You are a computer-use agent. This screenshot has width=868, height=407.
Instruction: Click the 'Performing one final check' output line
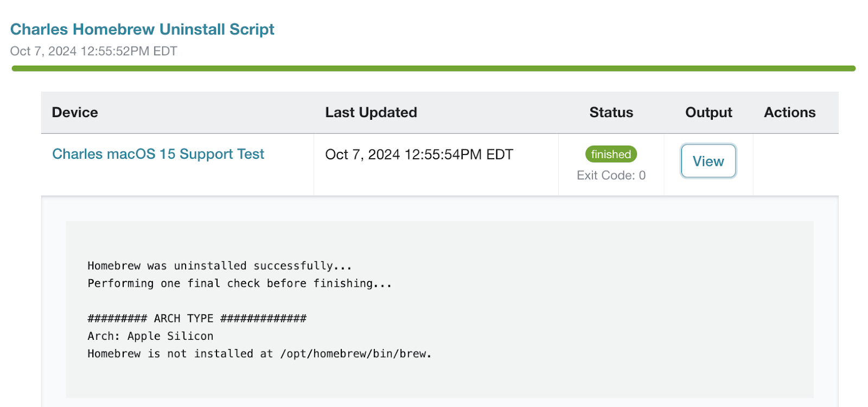[x=239, y=283]
